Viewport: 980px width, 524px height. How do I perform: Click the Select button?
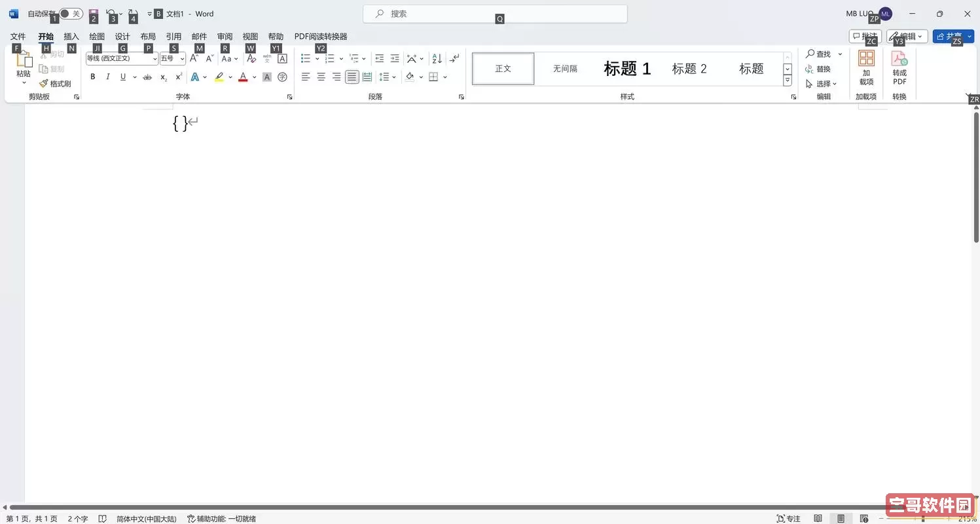click(x=822, y=84)
